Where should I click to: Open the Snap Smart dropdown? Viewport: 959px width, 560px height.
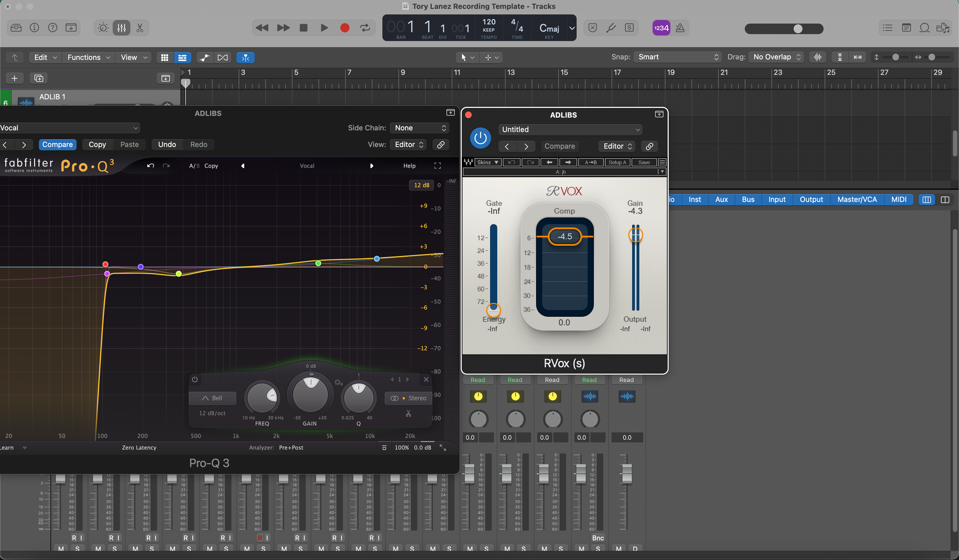tap(677, 57)
